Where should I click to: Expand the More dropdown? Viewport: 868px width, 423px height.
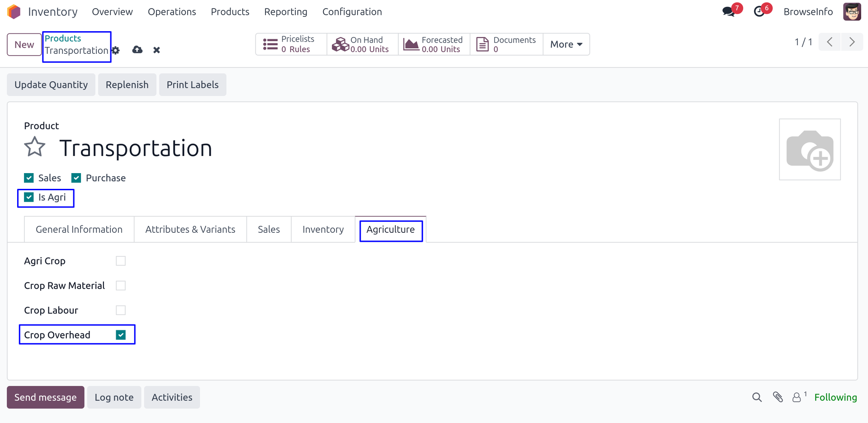click(x=566, y=44)
